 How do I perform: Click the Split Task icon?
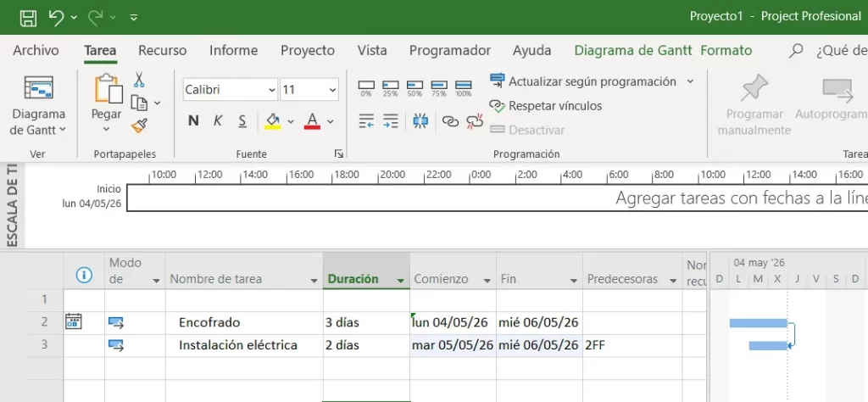420,121
